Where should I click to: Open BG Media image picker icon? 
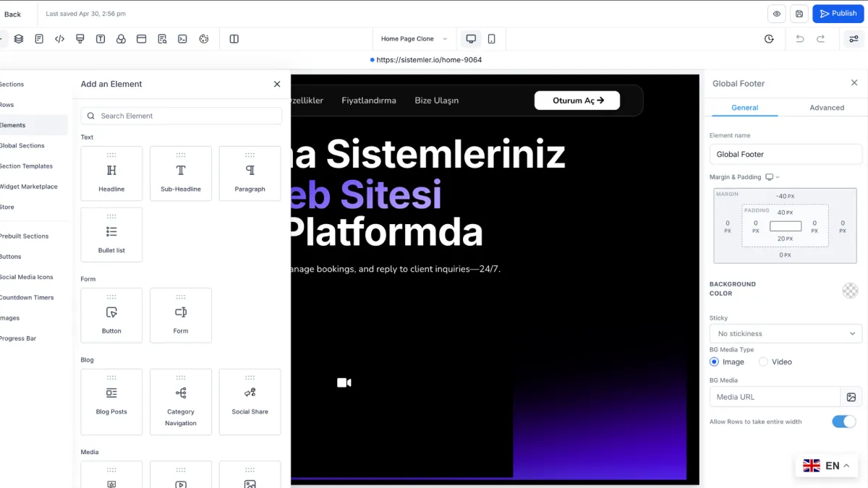tap(851, 397)
